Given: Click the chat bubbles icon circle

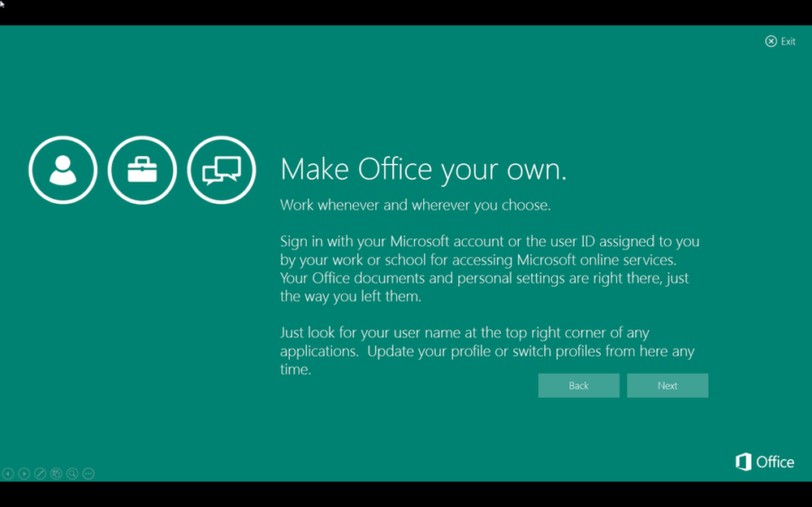Looking at the screenshot, I should (x=222, y=170).
